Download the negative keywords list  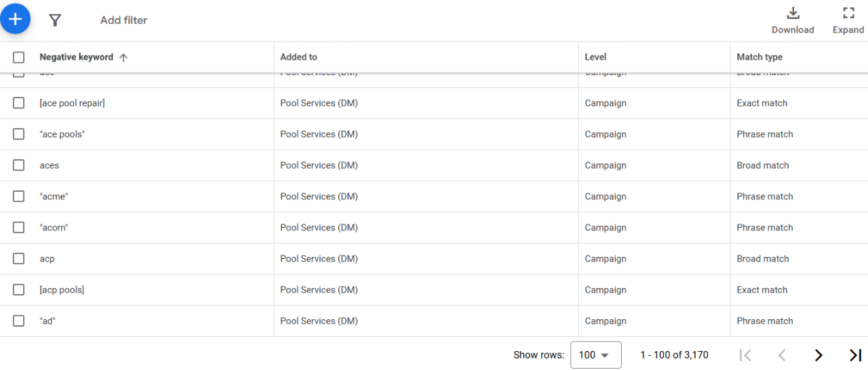tap(793, 20)
